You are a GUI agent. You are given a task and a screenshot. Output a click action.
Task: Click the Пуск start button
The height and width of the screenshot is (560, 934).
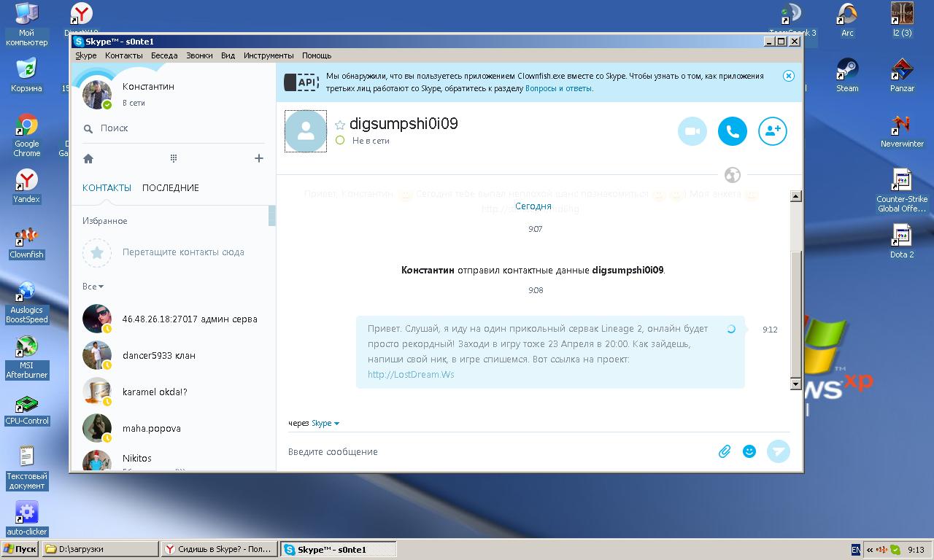20,549
